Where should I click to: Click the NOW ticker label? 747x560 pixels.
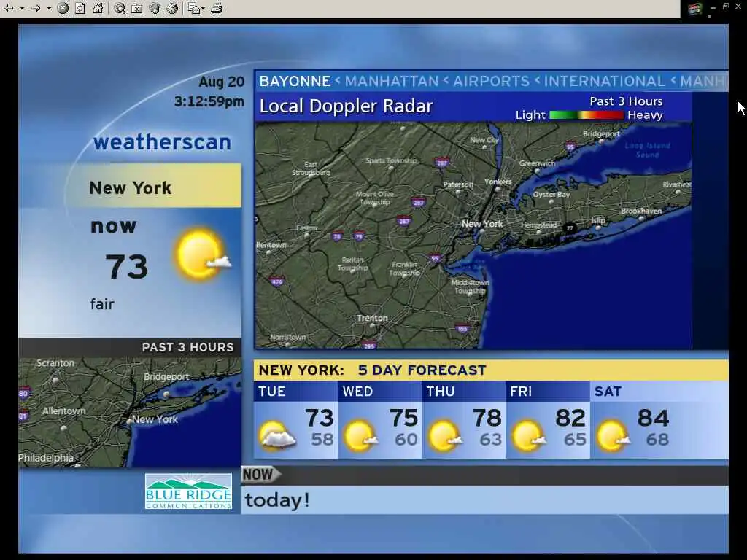click(x=261, y=475)
